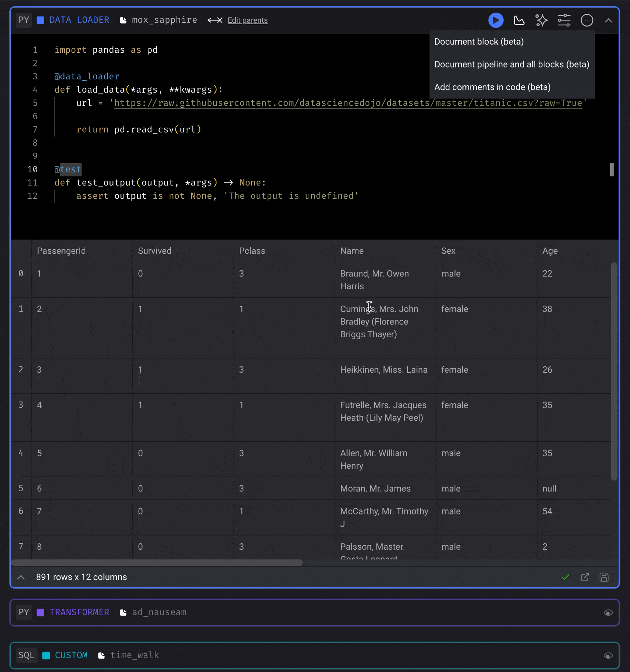Collapse the data loader block chevron
The image size is (630, 672).
point(608,20)
